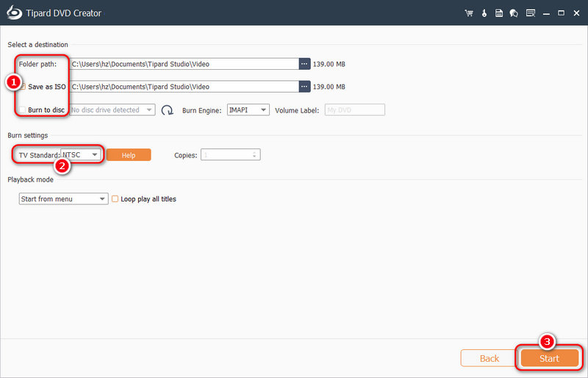Click the register key icon
The height and width of the screenshot is (378, 588).
click(484, 13)
